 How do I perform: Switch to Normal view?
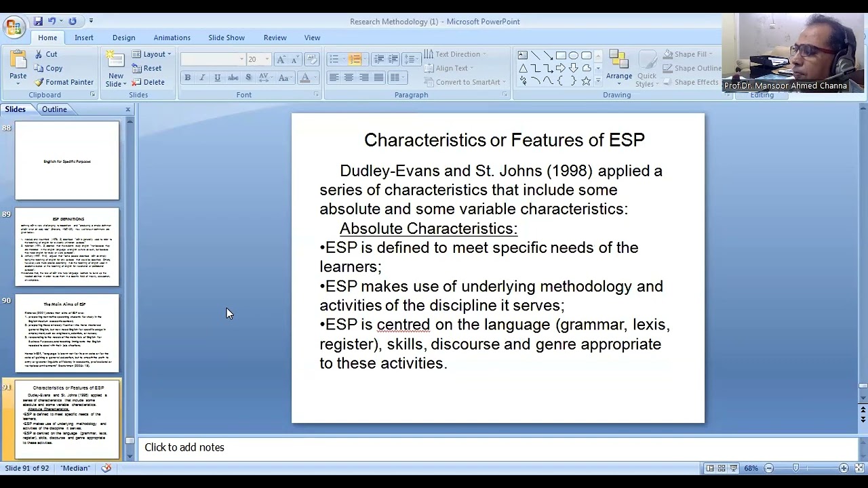(710, 468)
